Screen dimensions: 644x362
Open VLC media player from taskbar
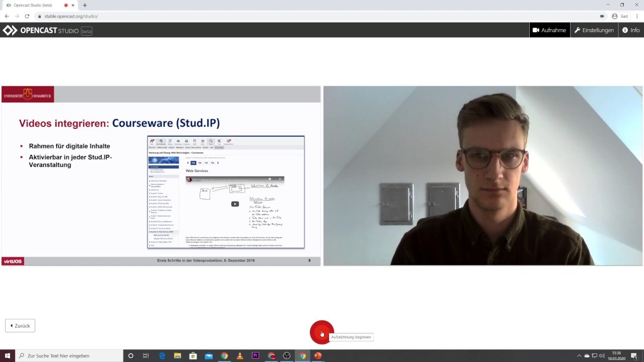coord(240,356)
